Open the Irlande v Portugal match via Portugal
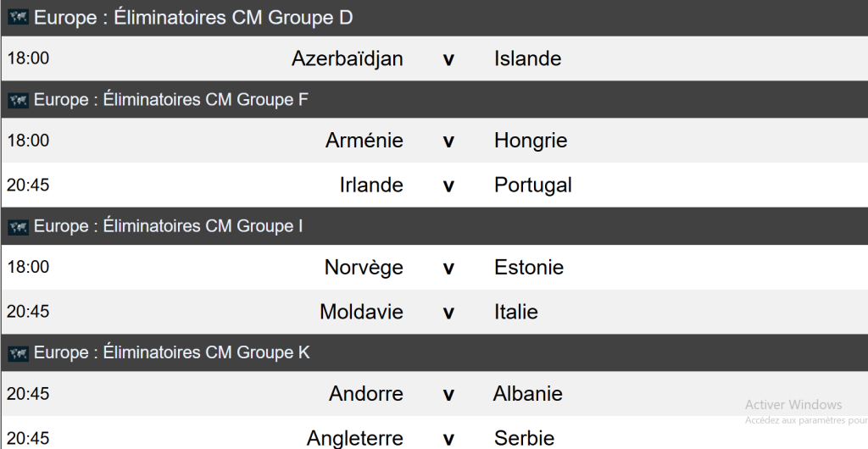 532,185
